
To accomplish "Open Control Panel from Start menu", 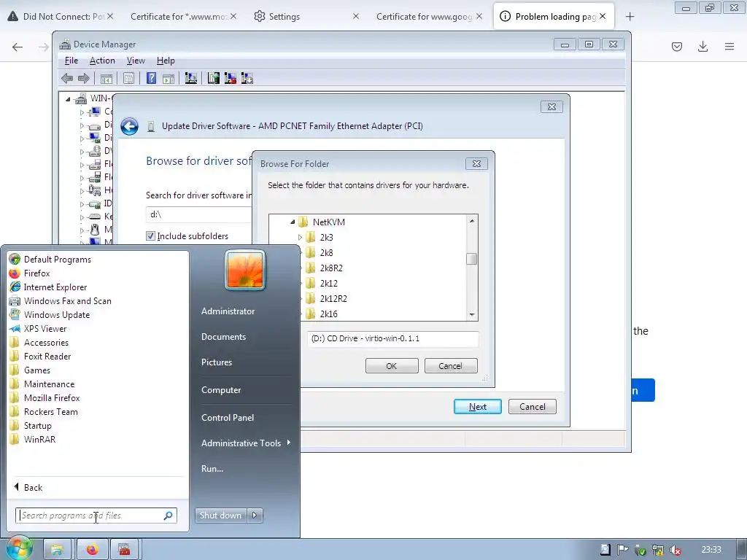I will [228, 418].
